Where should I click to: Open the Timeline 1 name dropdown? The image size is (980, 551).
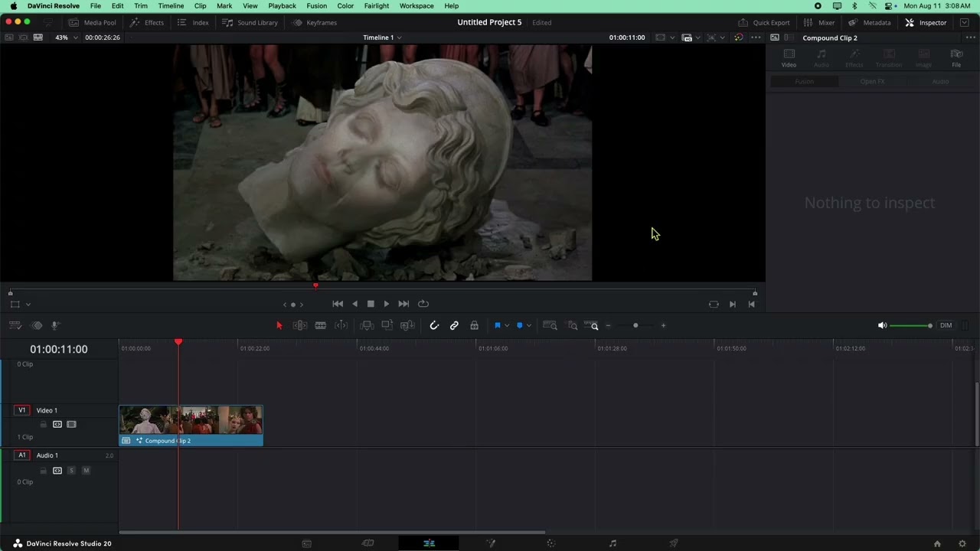(x=382, y=37)
